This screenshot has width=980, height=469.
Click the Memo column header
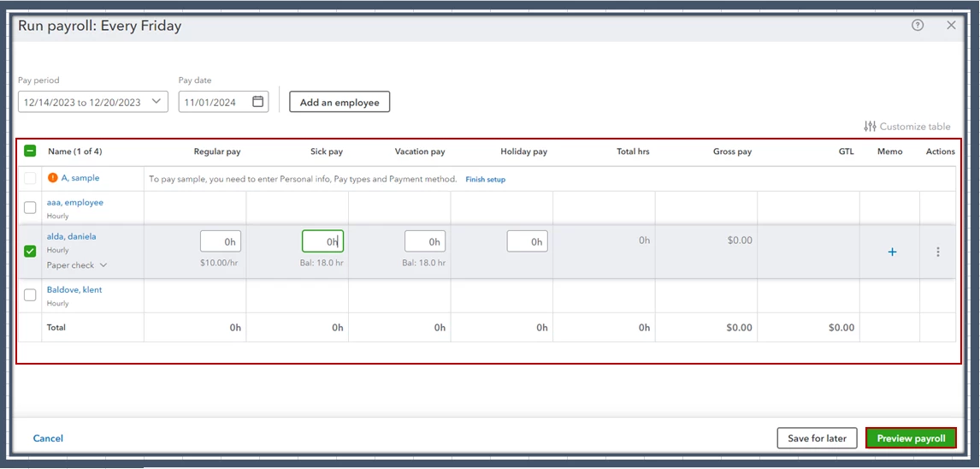click(x=890, y=151)
